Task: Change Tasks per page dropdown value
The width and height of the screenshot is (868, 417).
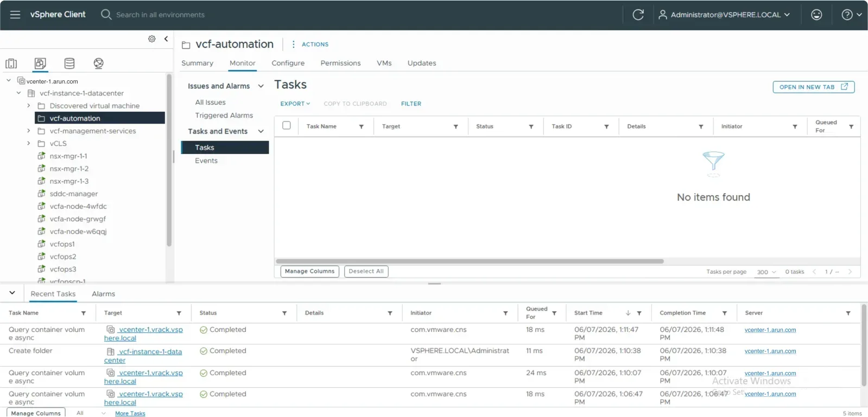Action: 766,272
